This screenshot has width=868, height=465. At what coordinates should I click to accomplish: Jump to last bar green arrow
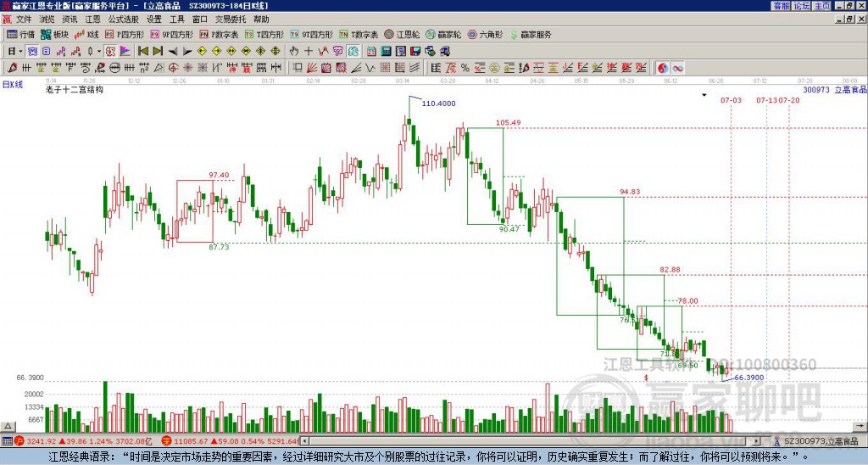pyautogui.click(x=157, y=52)
